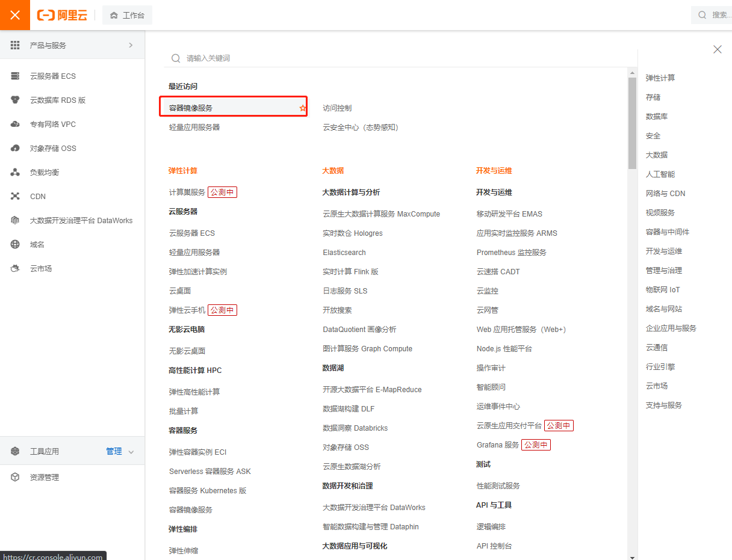Click the 负载均衡 sidebar icon
The height and width of the screenshot is (560, 732).
[x=16, y=172]
